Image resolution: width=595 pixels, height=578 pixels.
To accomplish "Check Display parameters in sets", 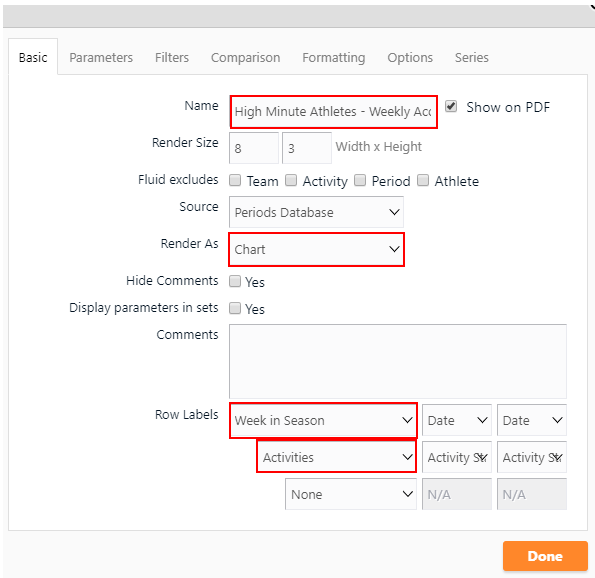I will pos(235,308).
